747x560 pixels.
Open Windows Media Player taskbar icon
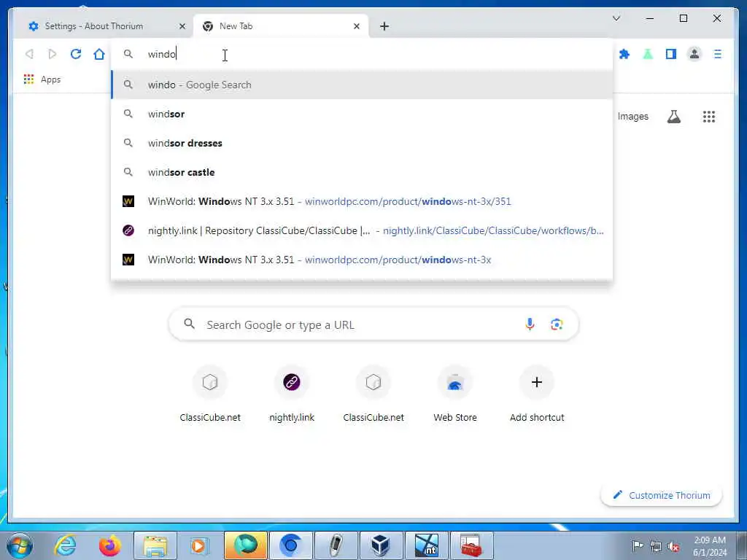[199, 545]
